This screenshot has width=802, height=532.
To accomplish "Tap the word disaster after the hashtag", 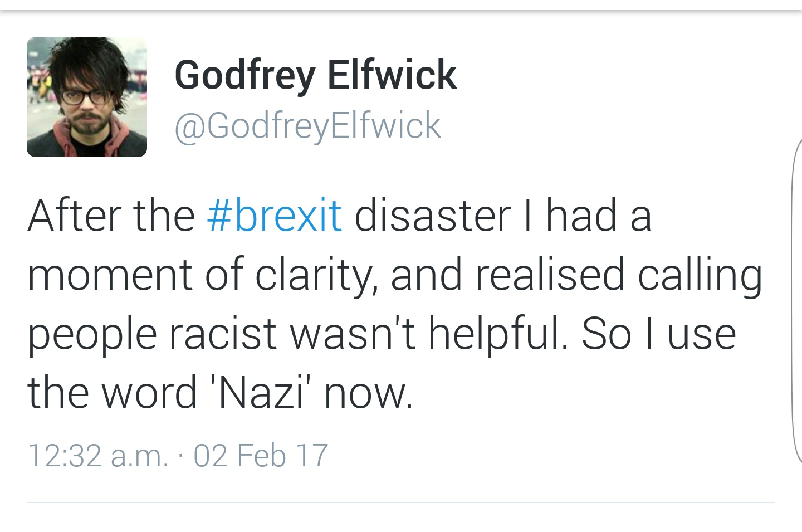I will [433, 216].
